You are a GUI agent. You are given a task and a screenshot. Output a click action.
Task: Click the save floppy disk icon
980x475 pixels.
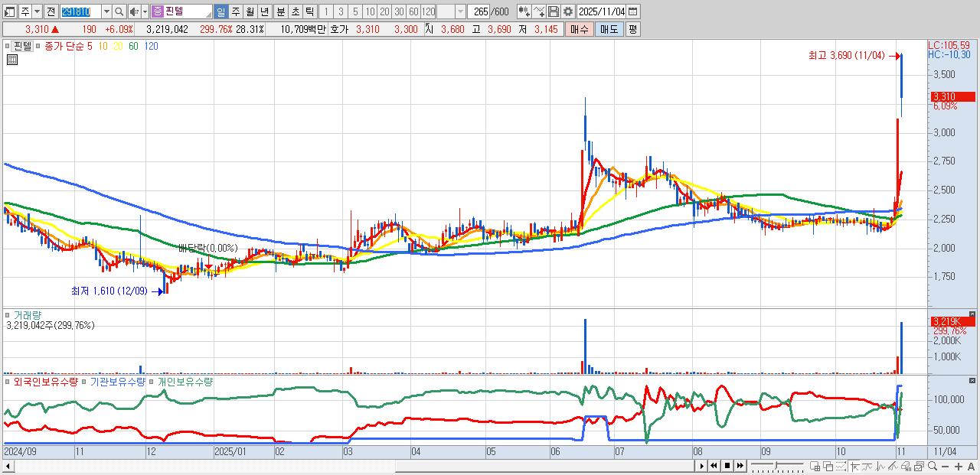[x=554, y=11]
